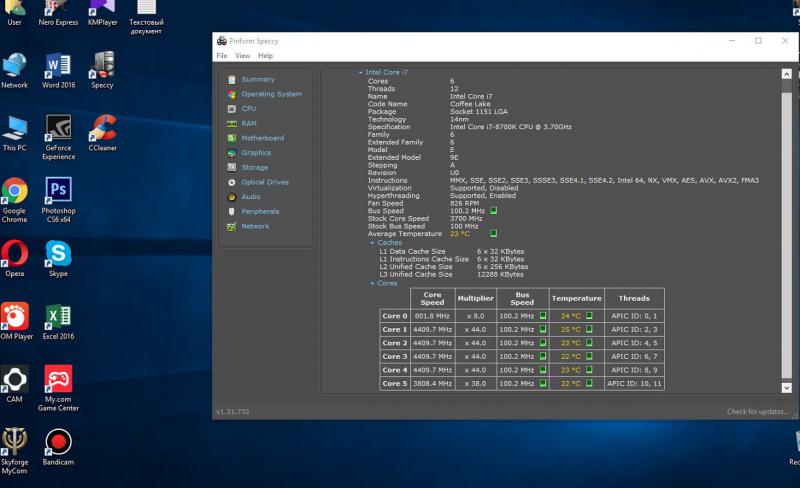800x488 pixels.
Task: Click the Network label in sidebar
Action: click(255, 226)
